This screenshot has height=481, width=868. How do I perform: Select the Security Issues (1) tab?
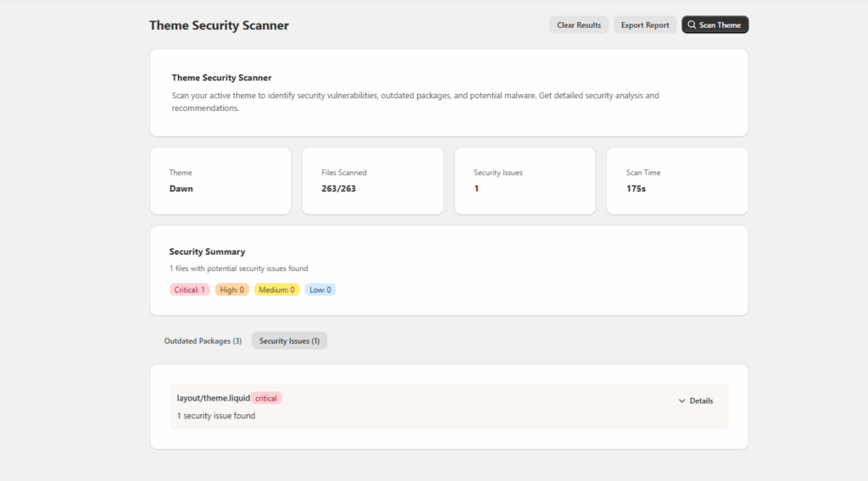click(x=290, y=340)
